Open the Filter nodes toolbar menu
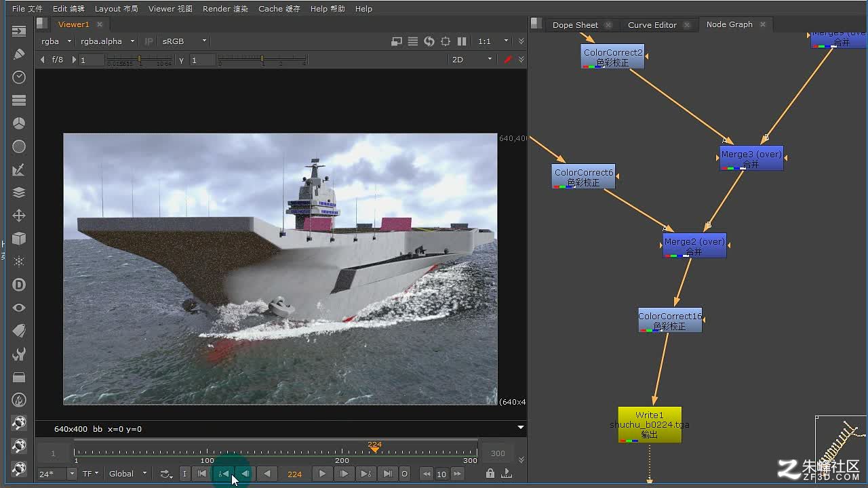Image resolution: width=868 pixels, height=488 pixels. [19, 146]
